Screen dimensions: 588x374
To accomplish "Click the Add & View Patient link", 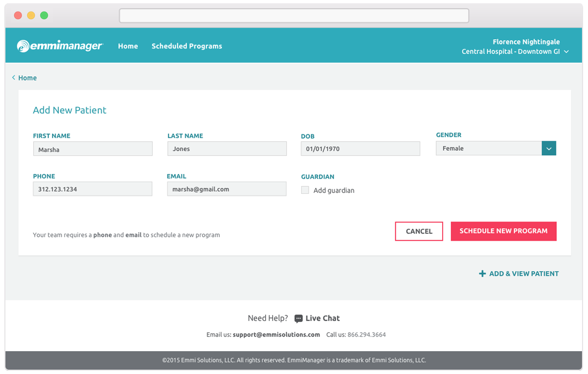I will coord(523,274).
